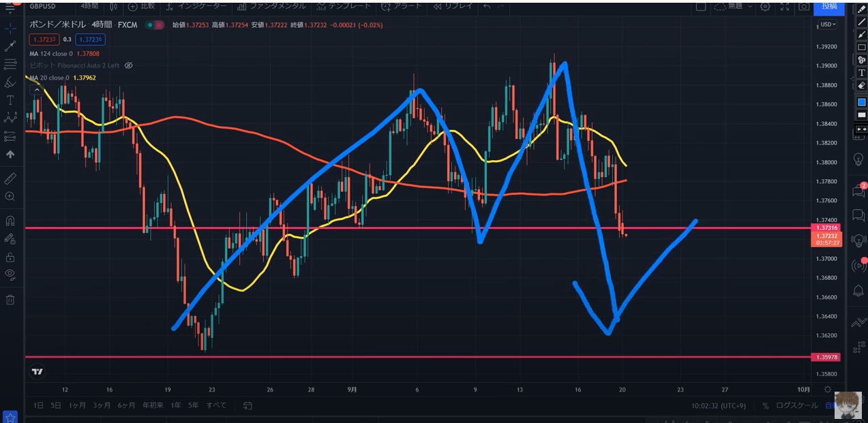Select the 1年 date range button
This screenshot has width=868, height=423.
[176, 405]
